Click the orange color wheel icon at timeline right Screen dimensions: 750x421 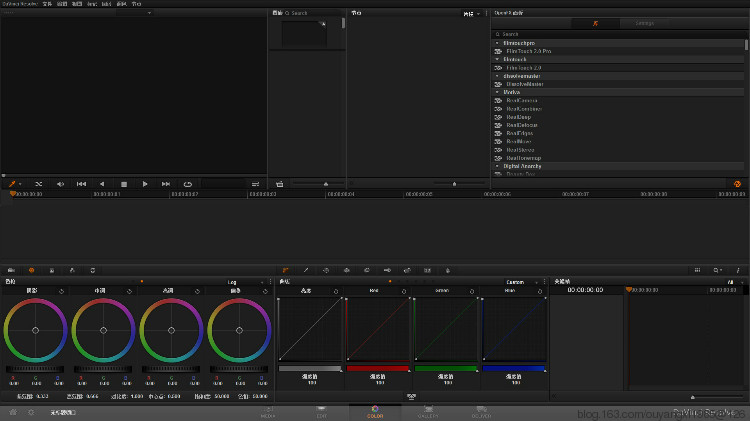[737, 184]
